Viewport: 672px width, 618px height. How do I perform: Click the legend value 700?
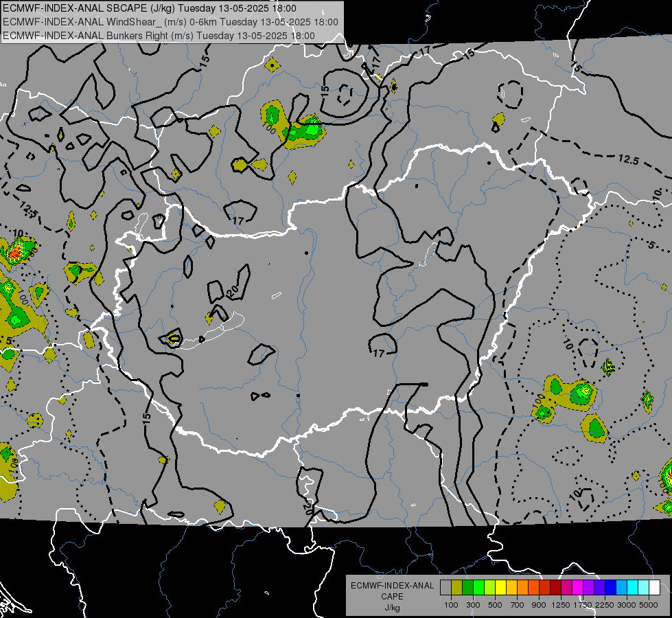[x=518, y=605]
